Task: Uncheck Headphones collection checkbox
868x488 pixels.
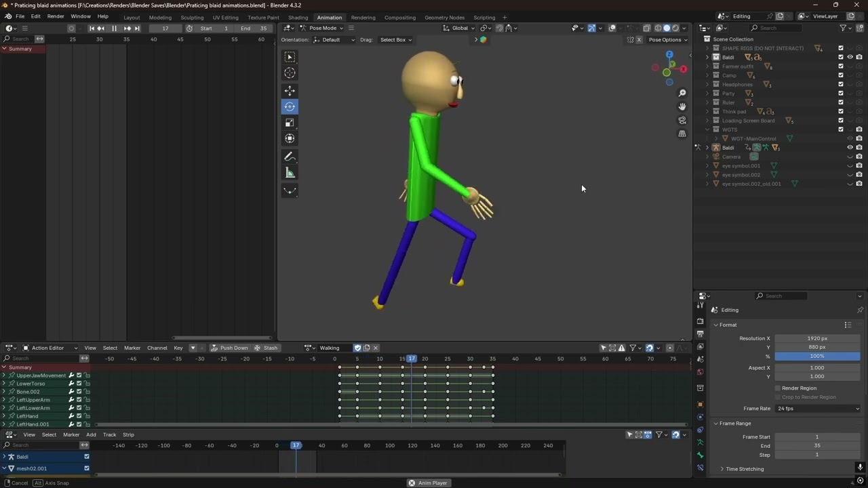Action: pyautogui.click(x=841, y=84)
